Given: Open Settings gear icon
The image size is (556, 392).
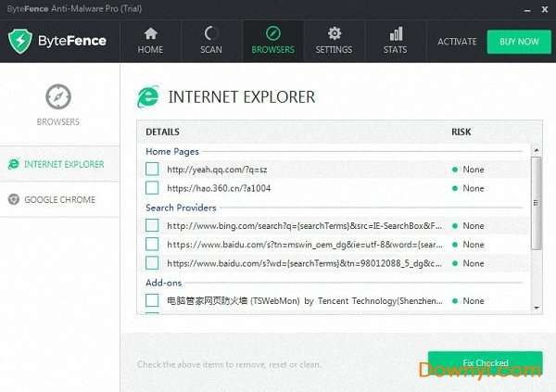Looking at the screenshot, I should click(x=334, y=33).
